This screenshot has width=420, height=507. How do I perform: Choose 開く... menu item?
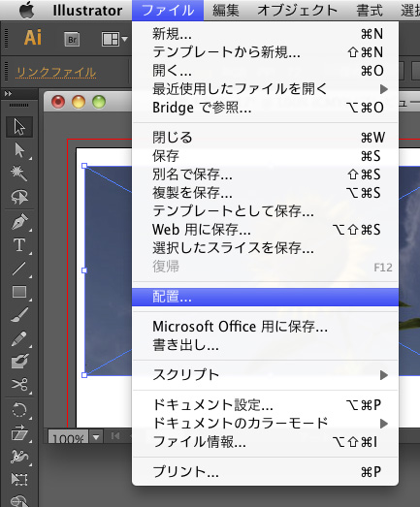click(x=265, y=71)
